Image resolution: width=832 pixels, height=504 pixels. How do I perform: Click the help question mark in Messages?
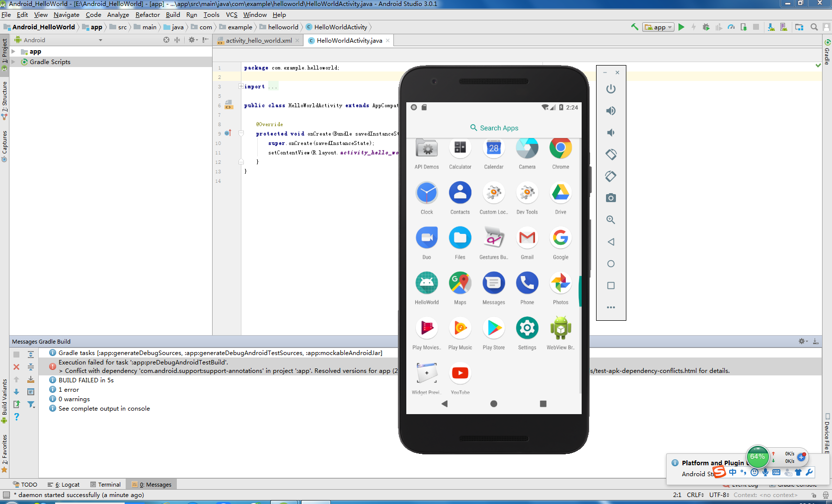16,417
